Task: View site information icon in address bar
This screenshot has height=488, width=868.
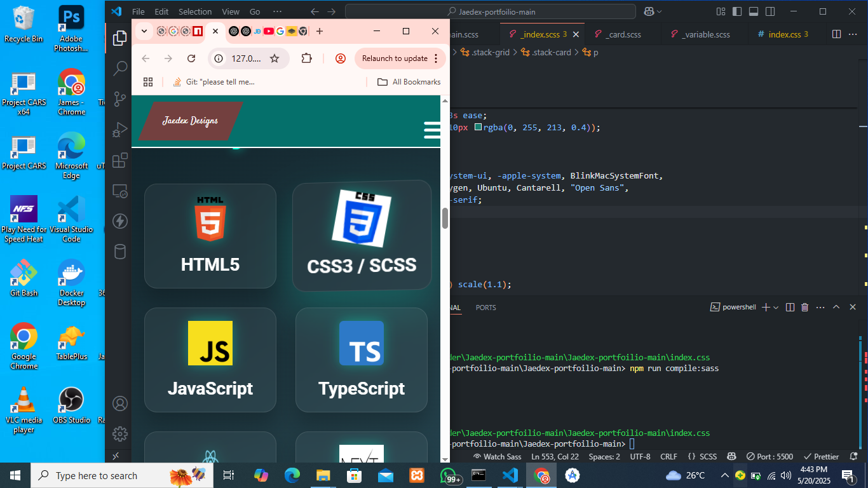Action: coord(219,58)
